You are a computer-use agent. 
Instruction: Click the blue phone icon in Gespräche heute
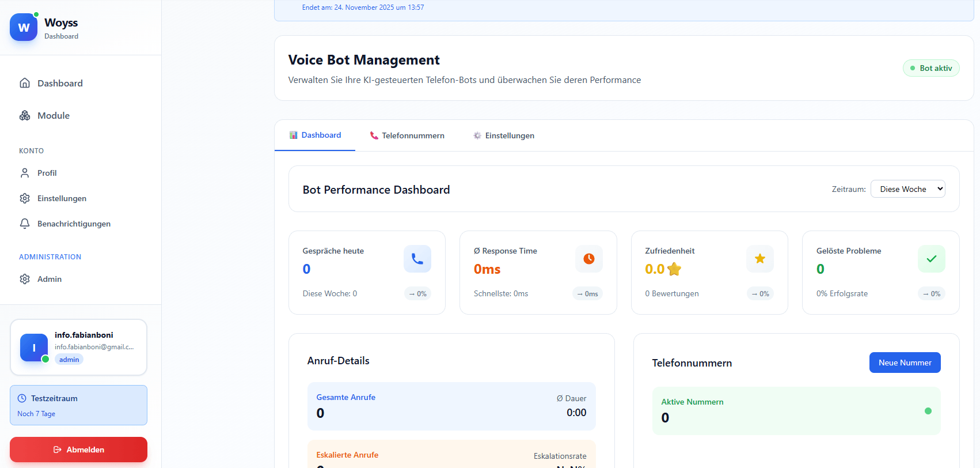tap(417, 259)
